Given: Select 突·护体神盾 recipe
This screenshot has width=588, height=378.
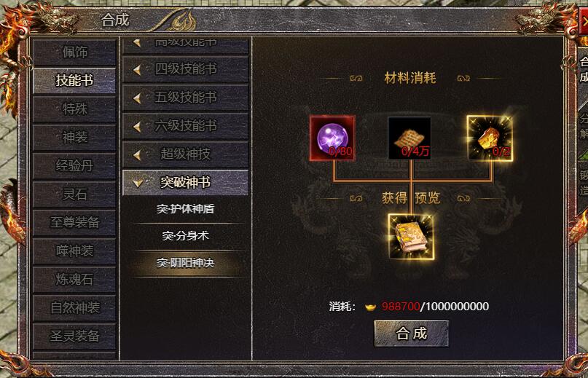Looking at the screenshot, I should (185, 209).
